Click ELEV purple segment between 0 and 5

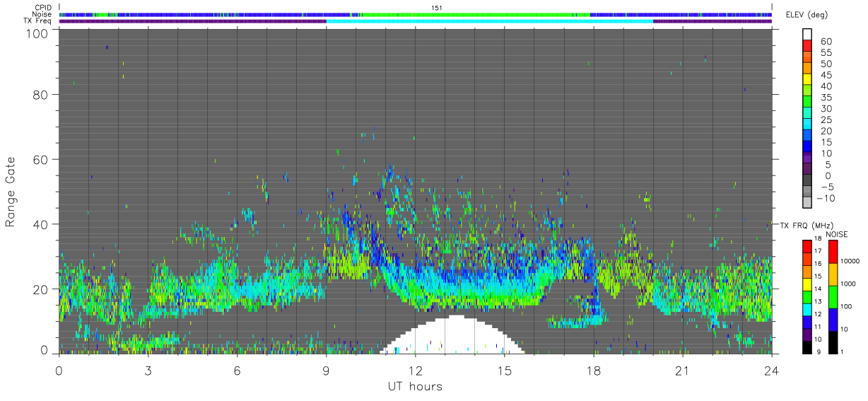coord(807,169)
